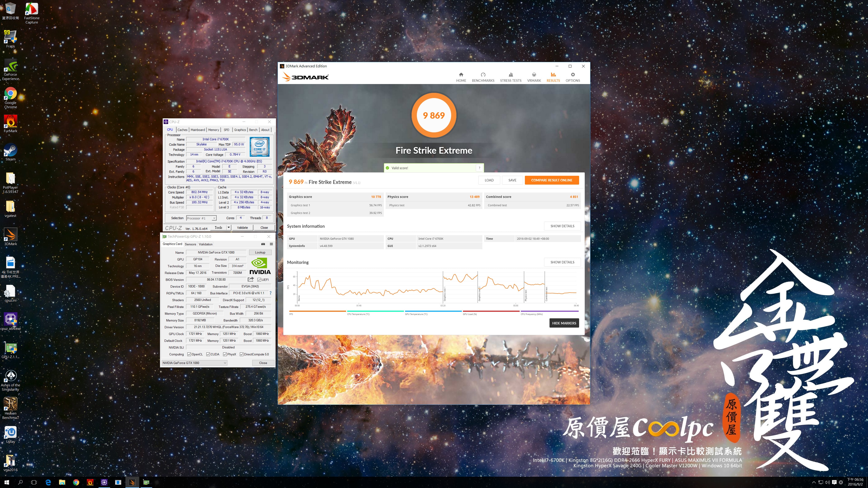
Task: Click the LOAD button in 3DMark
Action: [489, 180]
